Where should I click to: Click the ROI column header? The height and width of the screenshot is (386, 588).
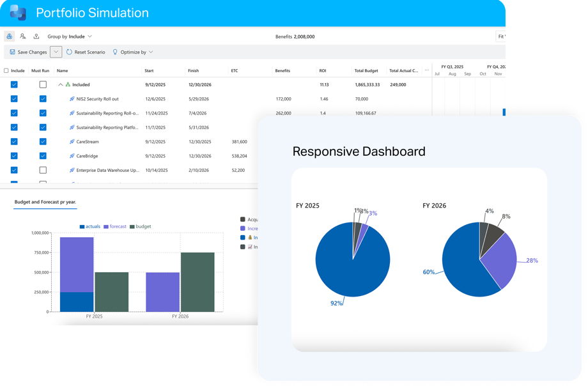coord(323,71)
